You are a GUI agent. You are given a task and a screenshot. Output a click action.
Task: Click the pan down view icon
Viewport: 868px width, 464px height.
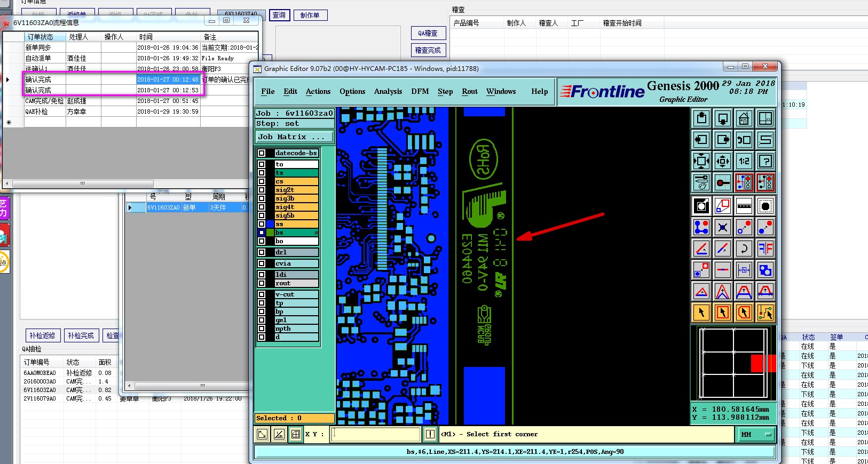point(723,118)
